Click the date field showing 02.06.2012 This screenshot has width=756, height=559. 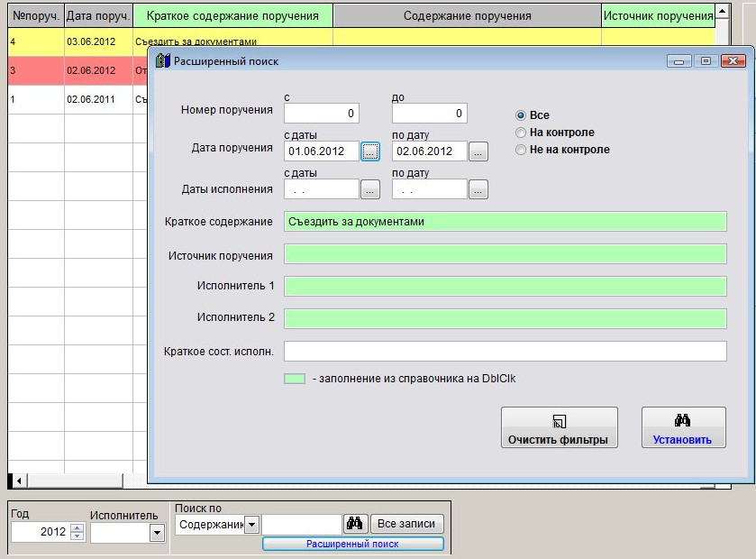(x=430, y=151)
